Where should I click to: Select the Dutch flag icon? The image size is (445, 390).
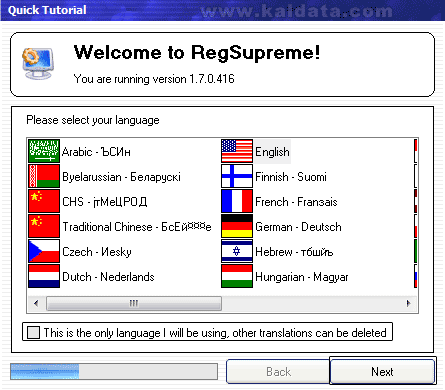(x=44, y=276)
